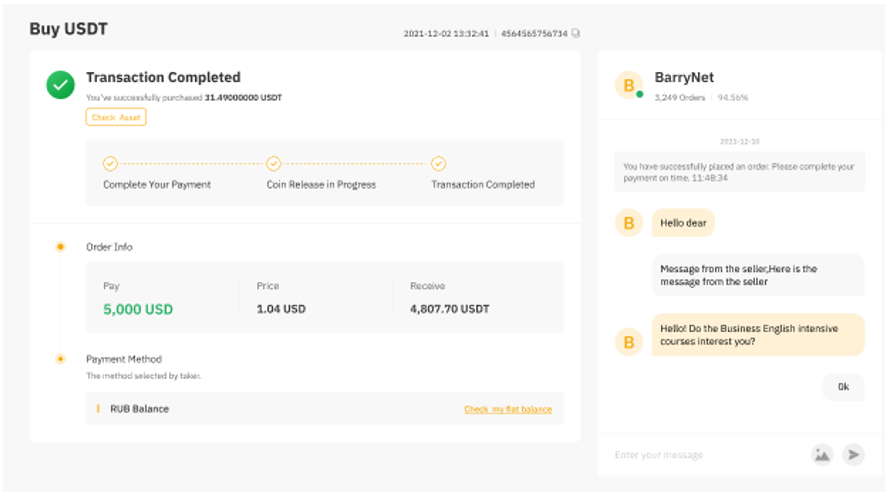Screen dimensions: 885x492
Task: Click the 3,249 Orders seller stat
Action: point(679,98)
